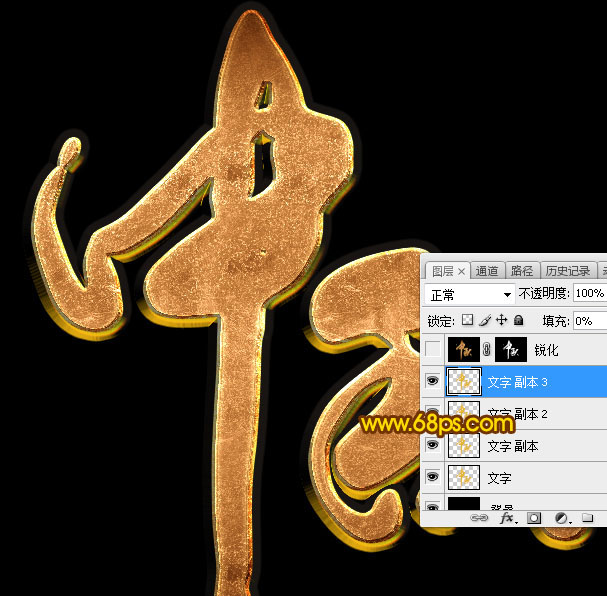The width and height of the screenshot is (607, 596).
Task: Show the 锐化 layer via its empty visibility box
Action: pyautogui.click(x=432, y=349)
